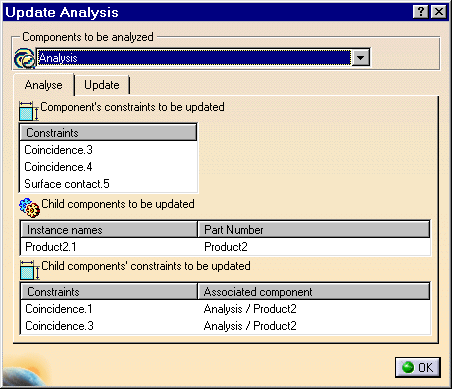The width and height of the screenshot is (452, 389).
Task: Click the Instance names column header
Action: (109, 230)
